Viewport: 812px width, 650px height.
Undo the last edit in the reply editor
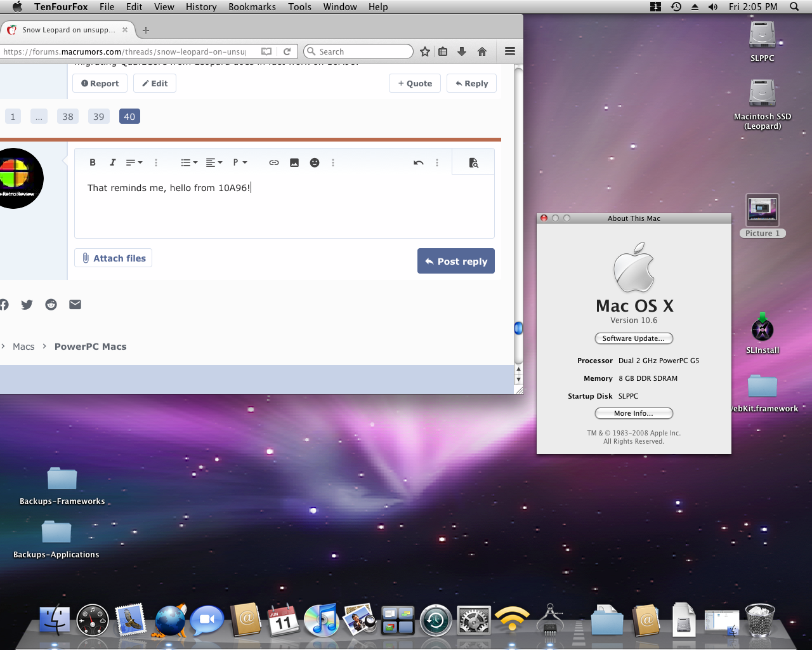419,162
